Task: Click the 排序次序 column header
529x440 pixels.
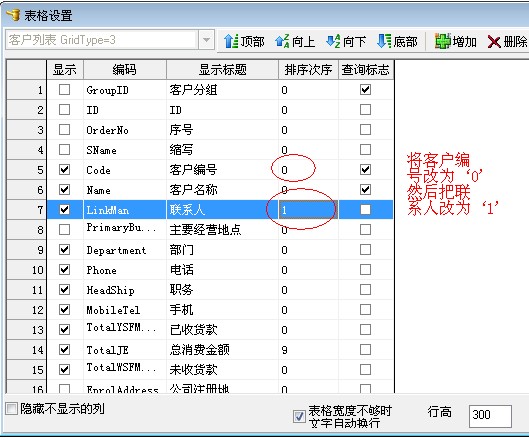Action: (308, 70)
